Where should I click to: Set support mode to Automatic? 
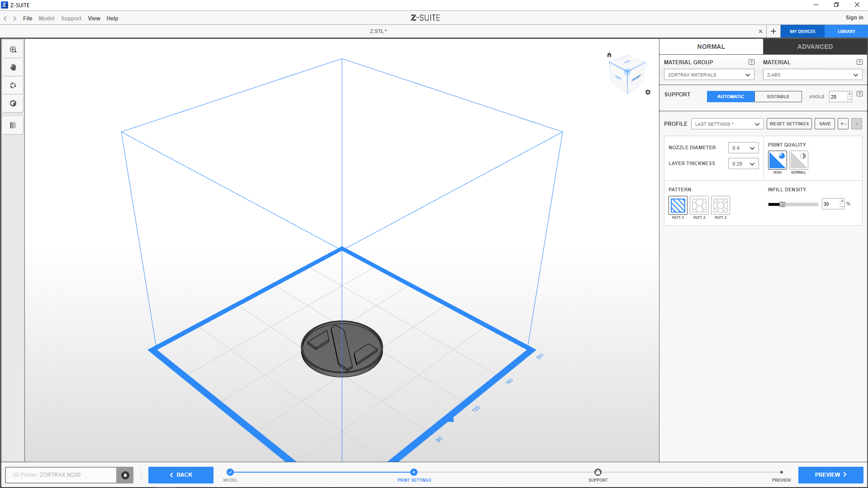coord(730,97)
